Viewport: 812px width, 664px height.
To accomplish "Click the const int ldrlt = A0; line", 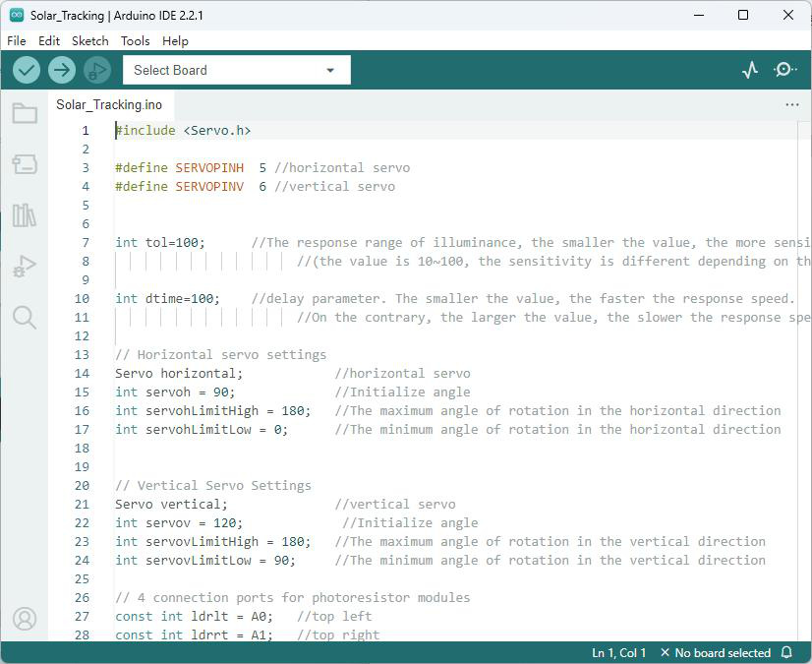I will point(195,616).
